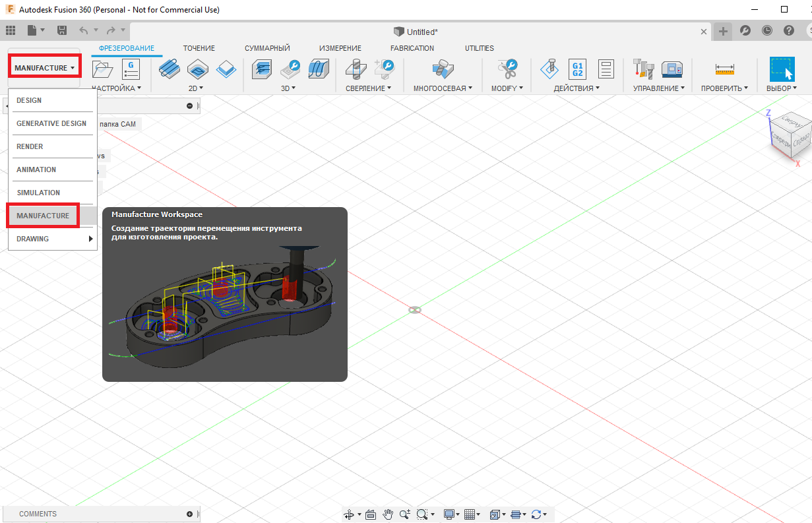Click the Simulate icon in ДЕЙСТВИЯ
The height and width of the screenshot is (523, 812).
[x=549, y=69]
